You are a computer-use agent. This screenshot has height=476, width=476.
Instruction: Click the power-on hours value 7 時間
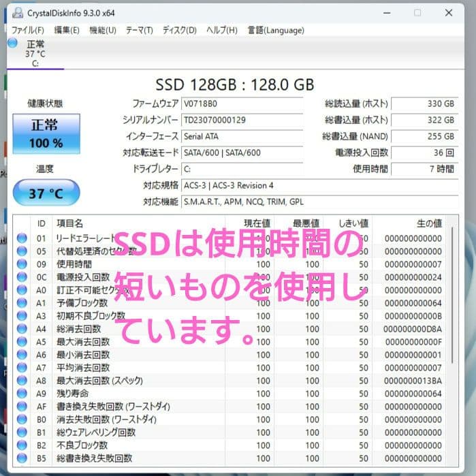click(425, 169)
